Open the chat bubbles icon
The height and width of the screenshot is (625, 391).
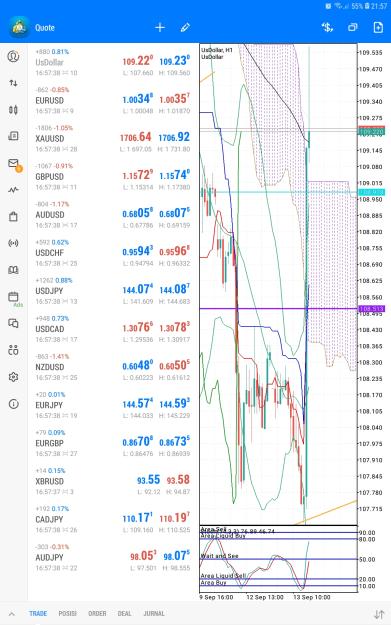coord(13,323)
